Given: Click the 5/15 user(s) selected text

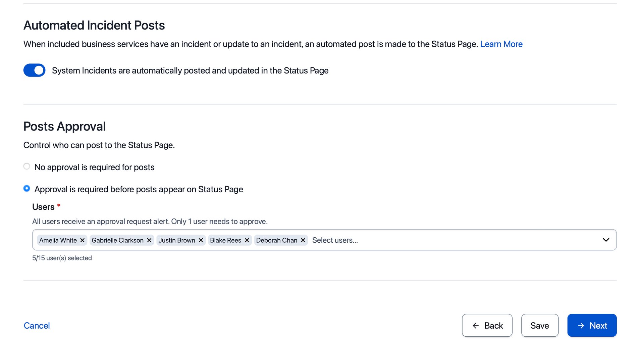Looking at the screenshot, I should (62, 258).
